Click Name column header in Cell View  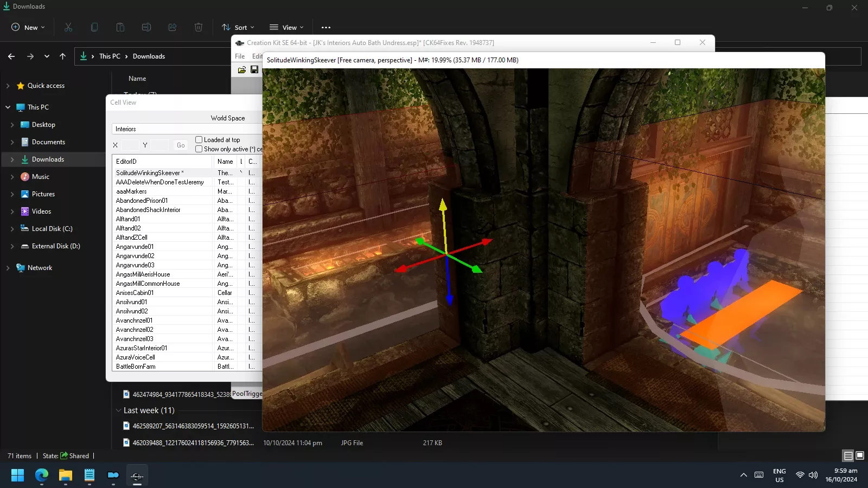[x=225, y=162]
